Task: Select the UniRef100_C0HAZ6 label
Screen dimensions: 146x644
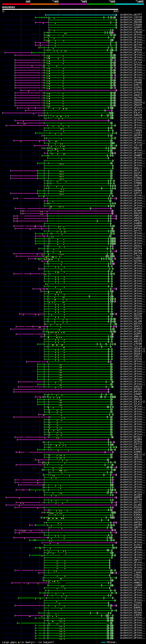Action: tap(131, 130)
